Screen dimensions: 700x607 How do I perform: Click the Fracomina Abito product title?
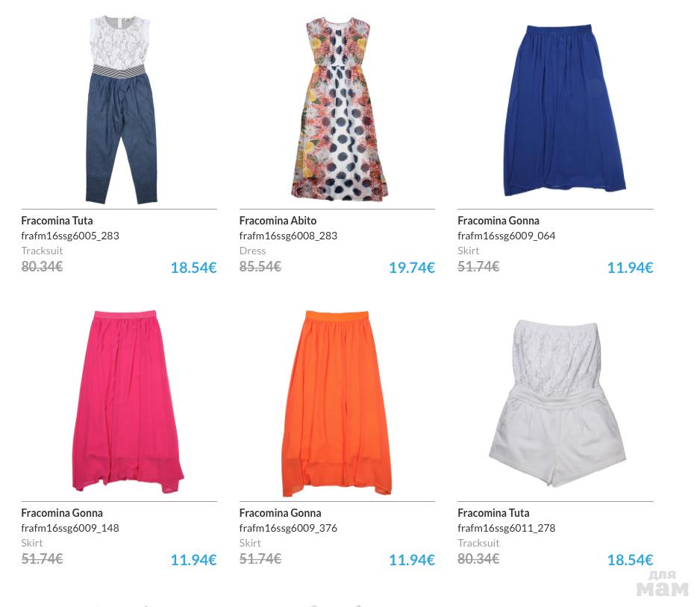click(x=278, y=220)
